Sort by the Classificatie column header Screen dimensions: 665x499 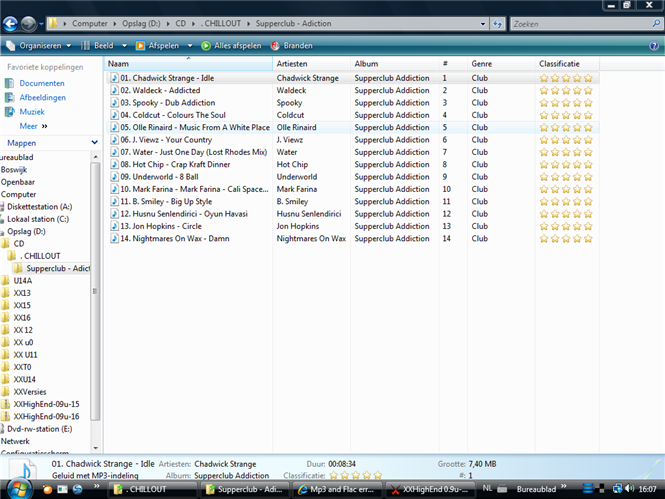point(567,64)
